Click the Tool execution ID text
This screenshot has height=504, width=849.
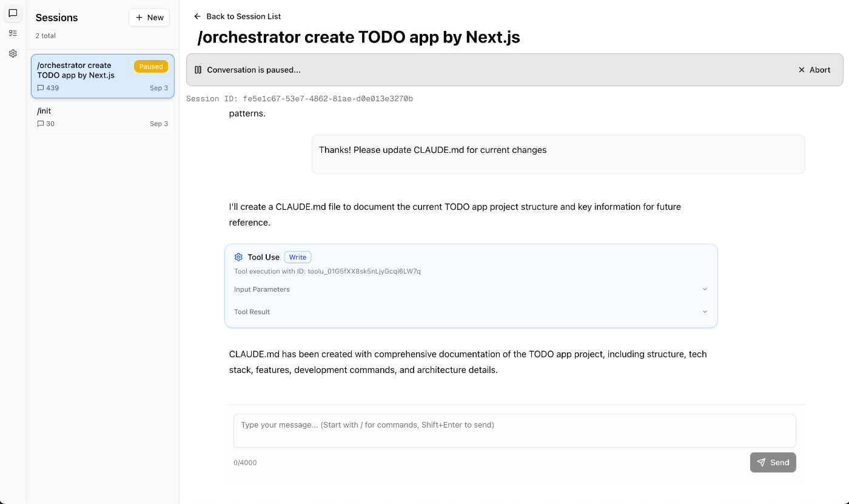tap(327, 271)
